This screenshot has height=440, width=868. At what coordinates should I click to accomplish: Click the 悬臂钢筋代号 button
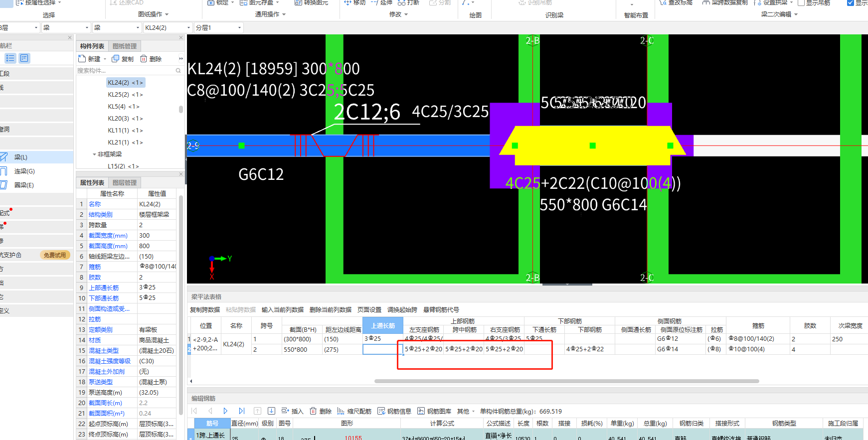[441, 309]
